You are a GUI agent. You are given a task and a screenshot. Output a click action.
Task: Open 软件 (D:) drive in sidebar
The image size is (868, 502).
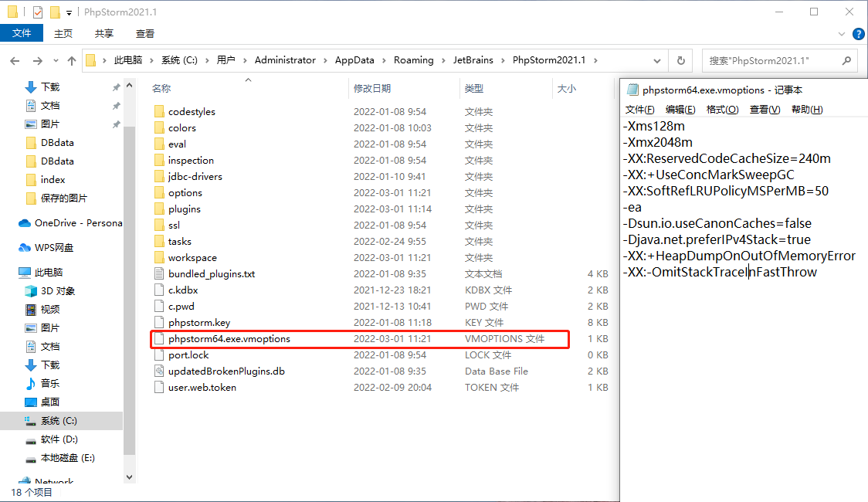[59, 439]
